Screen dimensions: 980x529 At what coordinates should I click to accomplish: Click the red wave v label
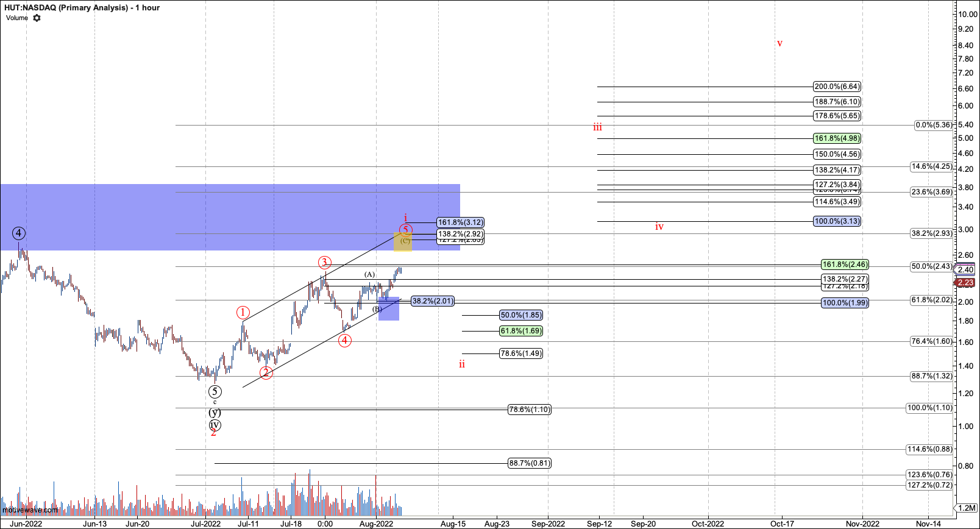(779, 43)
